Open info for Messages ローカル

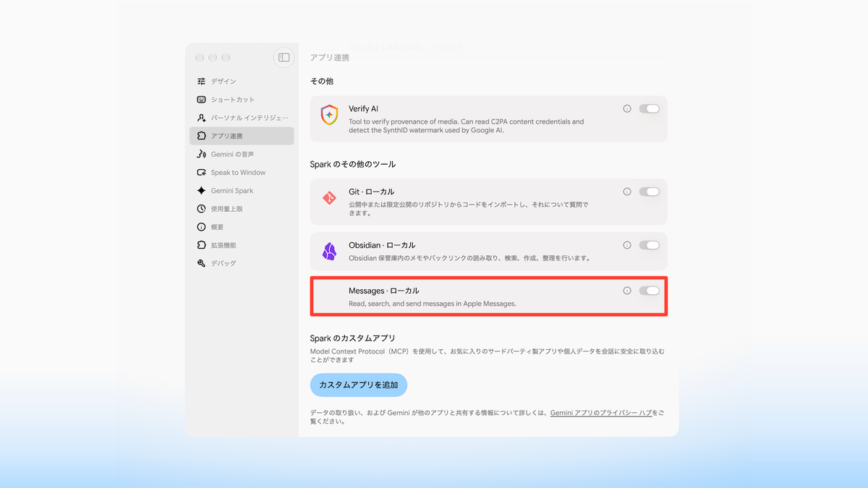[x=627, y=291]
